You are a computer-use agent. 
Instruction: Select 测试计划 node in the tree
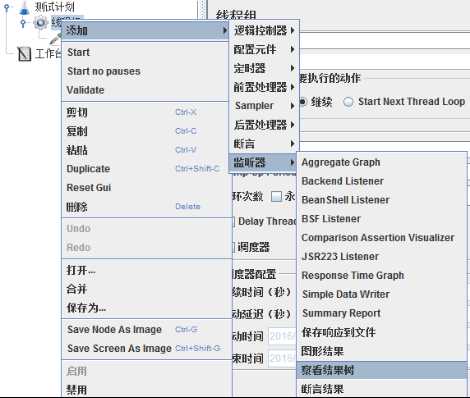[55, 7]
